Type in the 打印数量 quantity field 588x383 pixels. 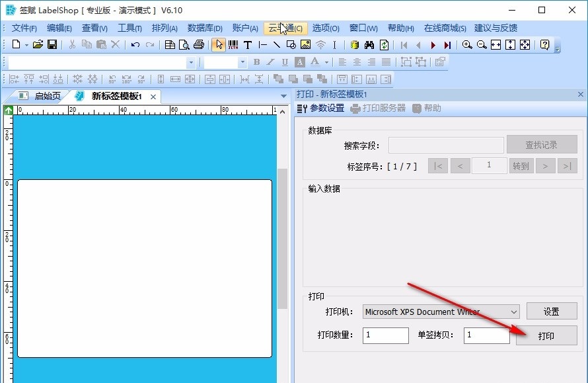[385, 336]
